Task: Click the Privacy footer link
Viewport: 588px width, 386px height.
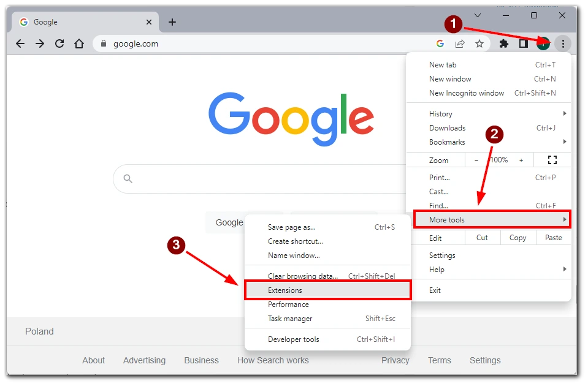Action: coord(395,360)
